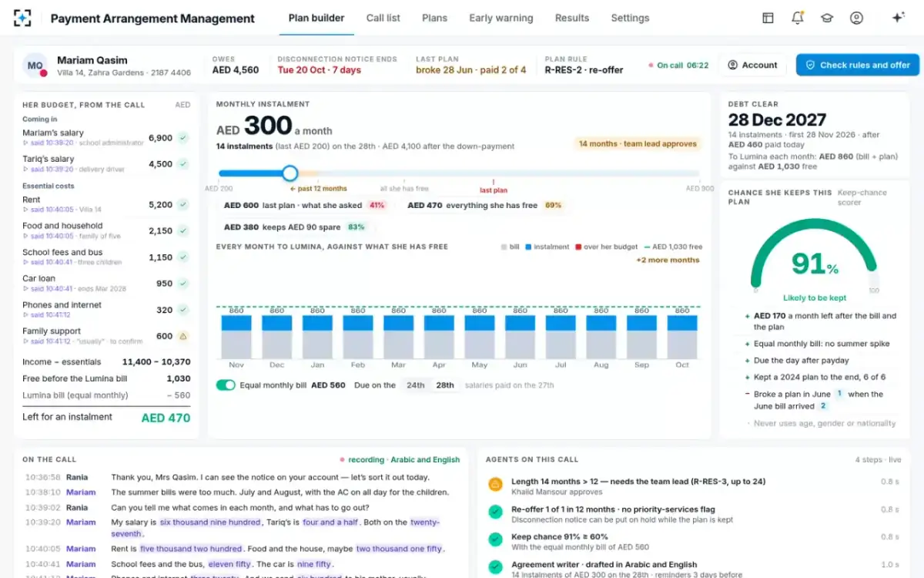Viewport: 924px width, 578px height.
Task: Click the recording Arabic and English indicator
Action: [x=400, y=460]
